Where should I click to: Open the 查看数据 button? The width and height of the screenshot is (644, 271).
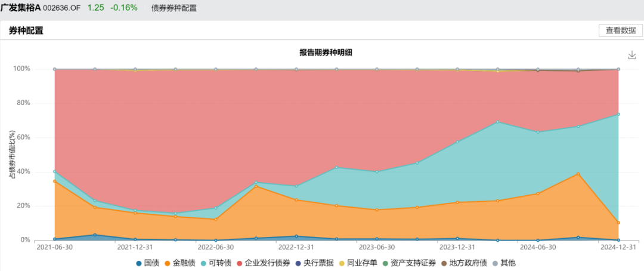click(x=621, y=30)
